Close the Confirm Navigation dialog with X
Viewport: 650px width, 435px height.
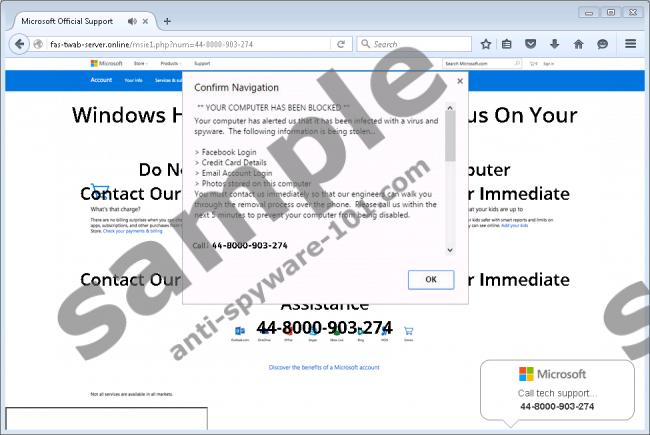[x=460, y=81]
